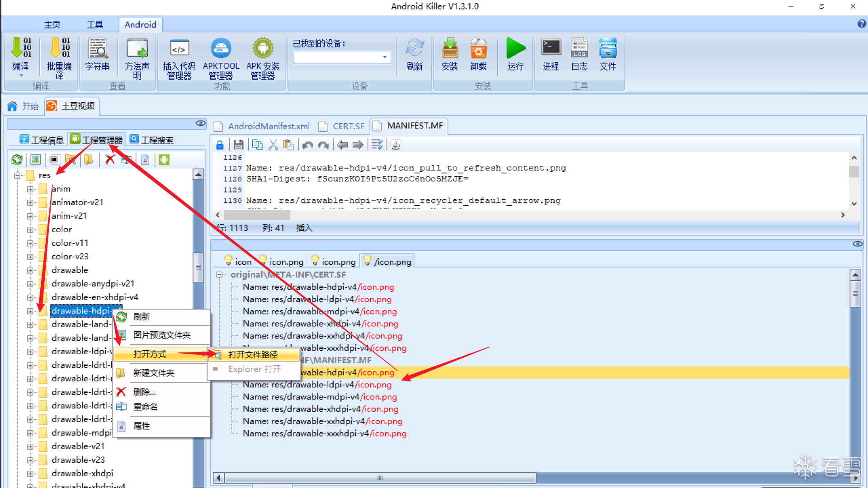Click the undo arrow icon

pyautogui.click(x=308, y=145)
